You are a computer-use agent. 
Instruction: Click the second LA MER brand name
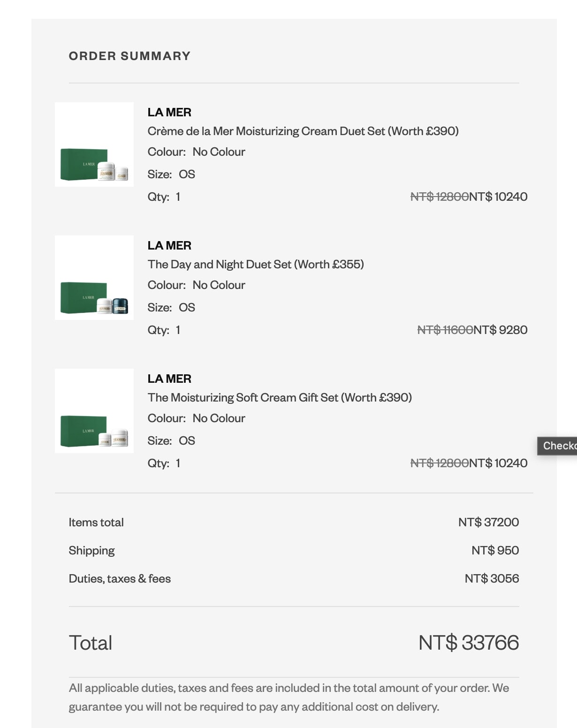point(169,246)
